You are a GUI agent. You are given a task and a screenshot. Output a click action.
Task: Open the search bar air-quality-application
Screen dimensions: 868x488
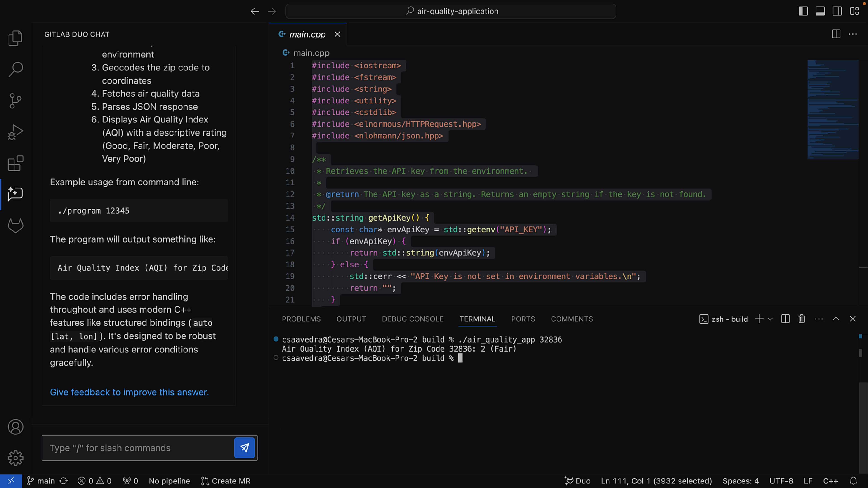pyautogui.click(x=451, y=12)
